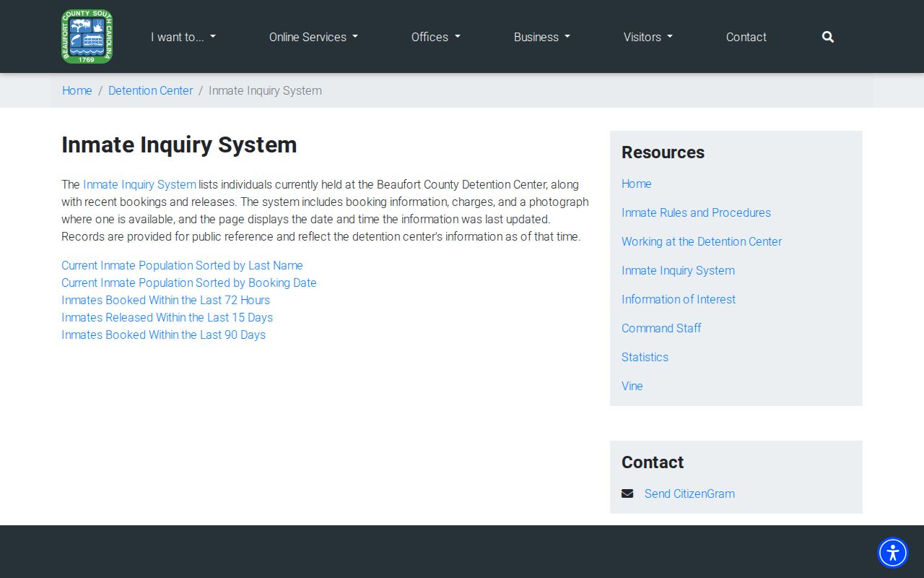Click the Send CitizenGram link

click(x=689, y=493)
